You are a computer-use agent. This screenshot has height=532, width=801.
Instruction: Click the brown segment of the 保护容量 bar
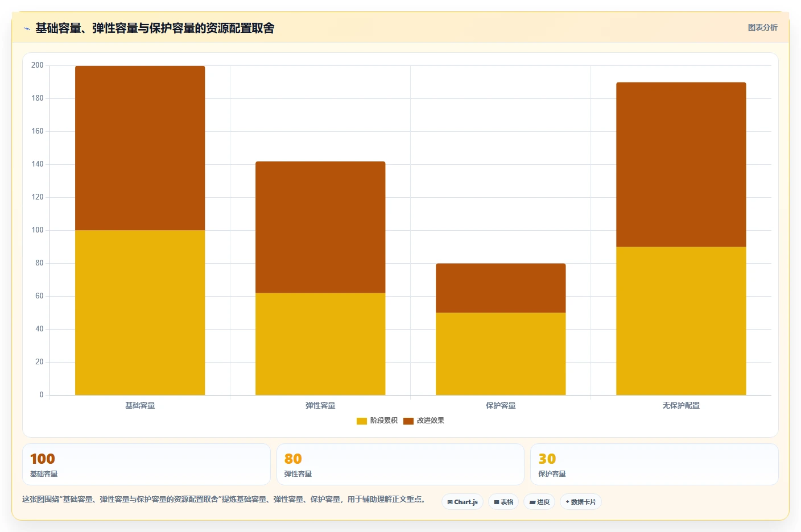(x=501, y=288)
